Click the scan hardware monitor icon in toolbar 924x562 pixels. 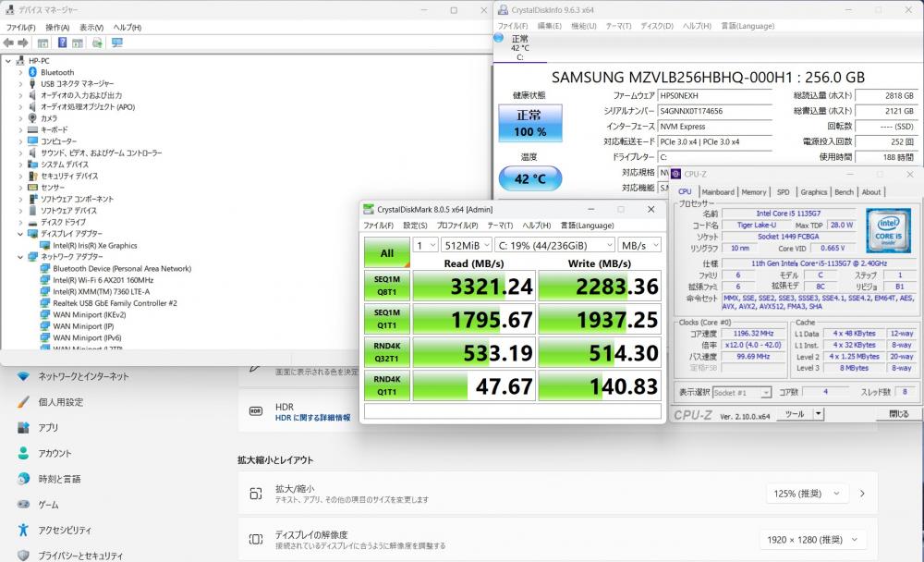pyautogui.click(x=116, y=43)
